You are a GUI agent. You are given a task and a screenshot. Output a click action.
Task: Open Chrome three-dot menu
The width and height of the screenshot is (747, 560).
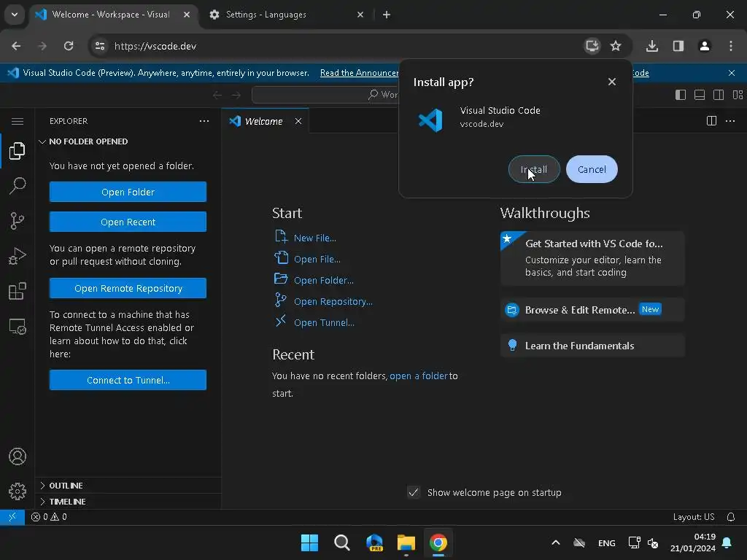731,46
